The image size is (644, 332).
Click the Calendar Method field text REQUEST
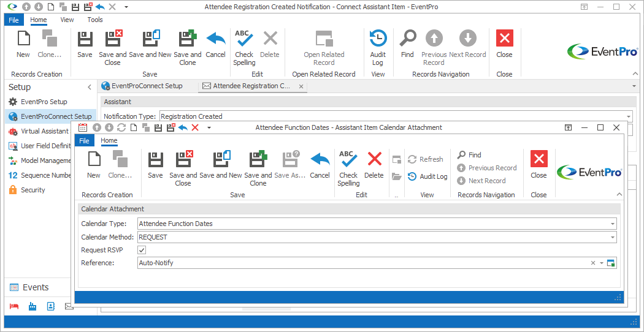(x=153, y=237)
